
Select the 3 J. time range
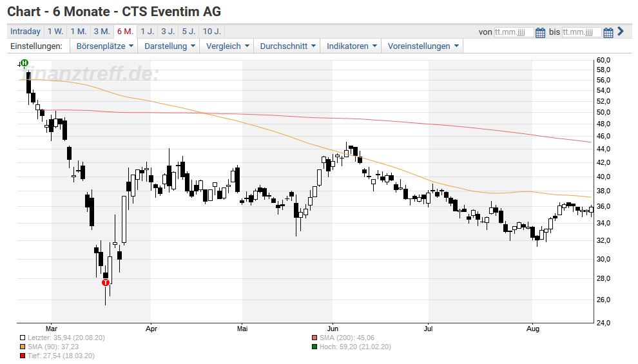(x=168, y=32)
